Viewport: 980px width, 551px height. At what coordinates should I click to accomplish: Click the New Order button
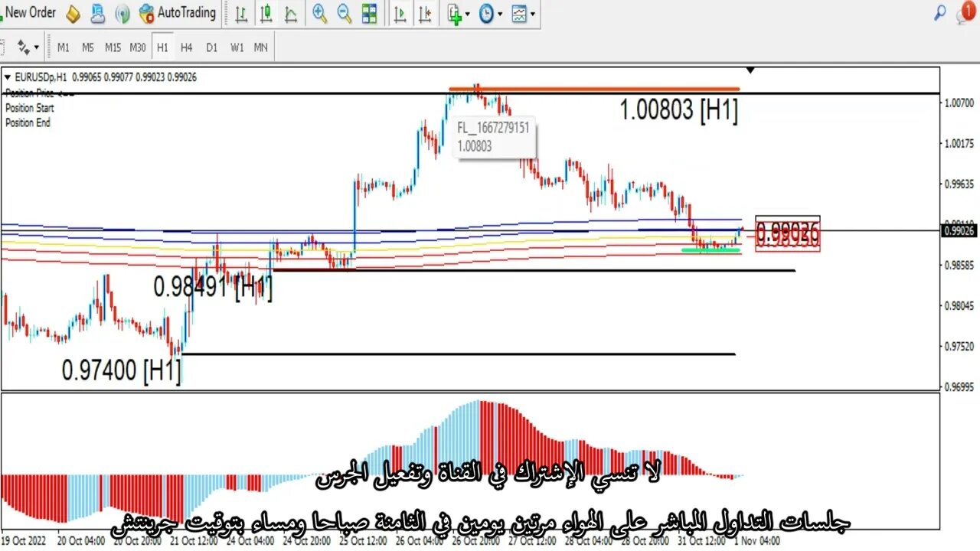point(29,13)
